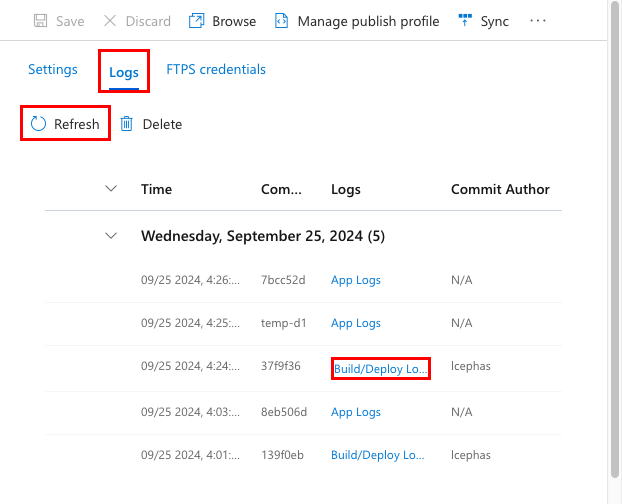Open the more options ellipsis menu

tap(538, 21)
